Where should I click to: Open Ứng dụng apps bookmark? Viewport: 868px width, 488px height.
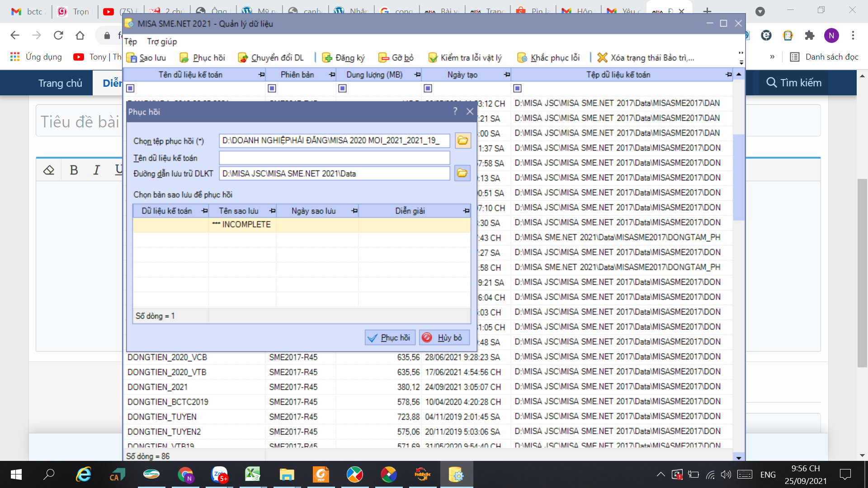coord(36,57)
